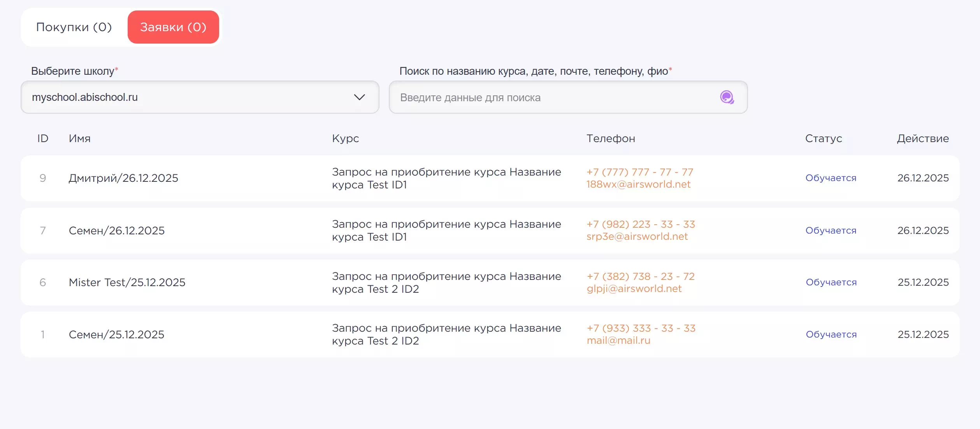Image resolution: width=980 pixels, height=429 pixels.
Task: Click phone number +7 (777) 777-77-77
Action: pyautogui.click(x=639, y=172)
